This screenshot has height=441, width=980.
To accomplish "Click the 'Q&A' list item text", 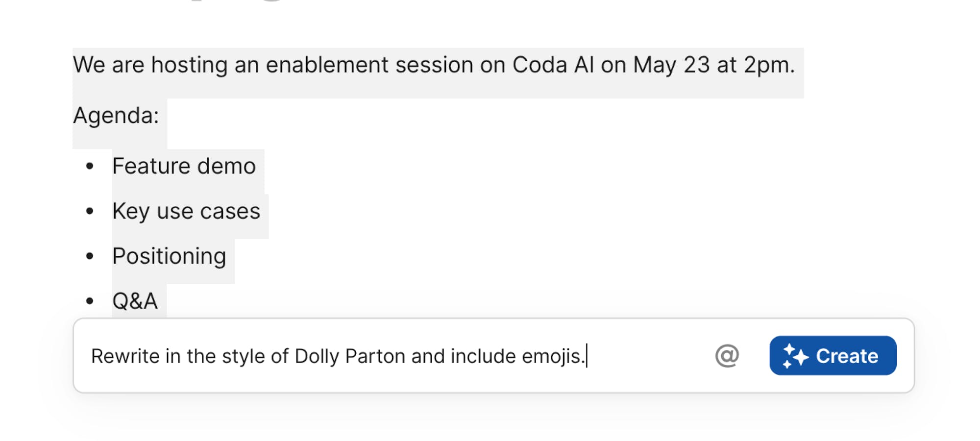I will 135,301.
